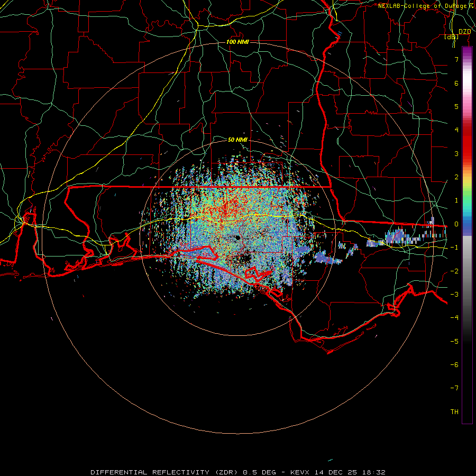Click the legend value '-1'

tap(454, 248)
